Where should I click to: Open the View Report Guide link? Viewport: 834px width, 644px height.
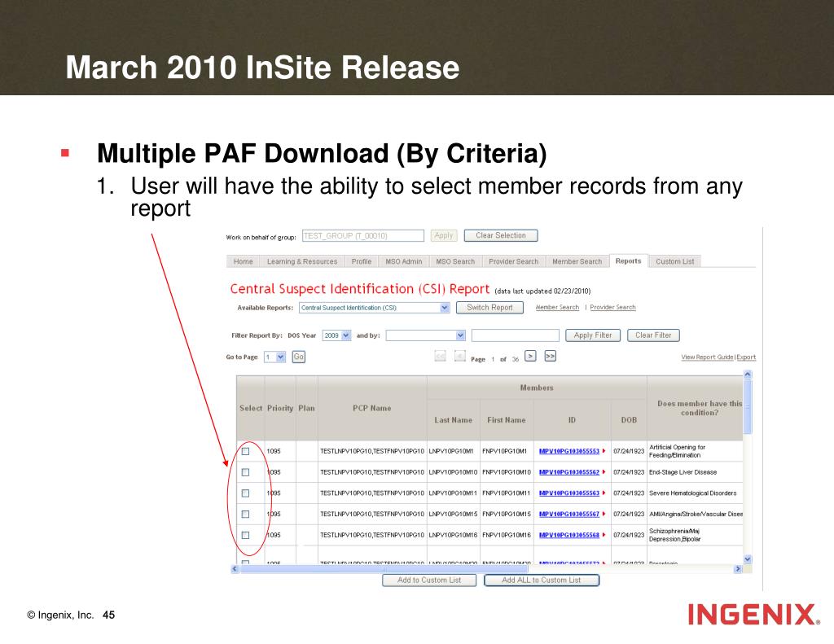(708, 357)
